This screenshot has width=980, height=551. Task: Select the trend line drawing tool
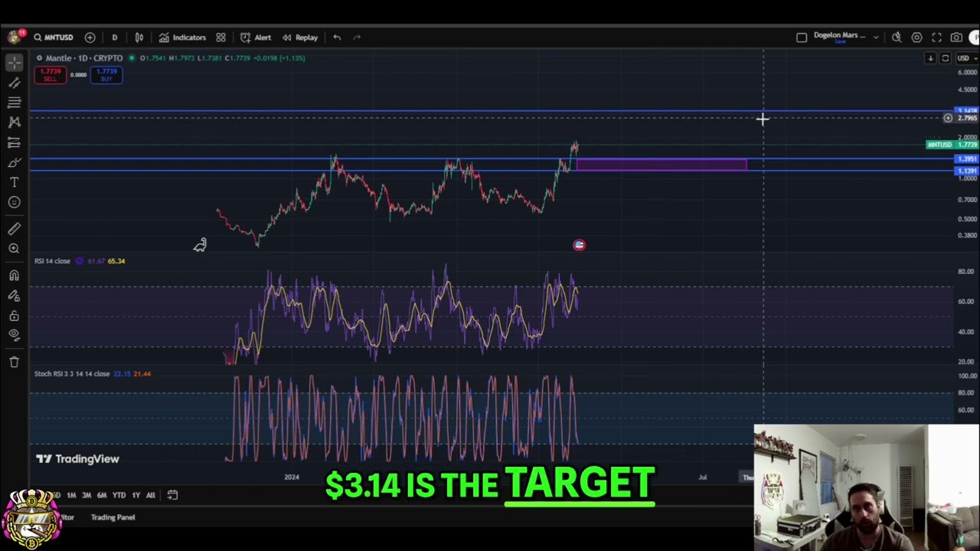pos(14,83)
